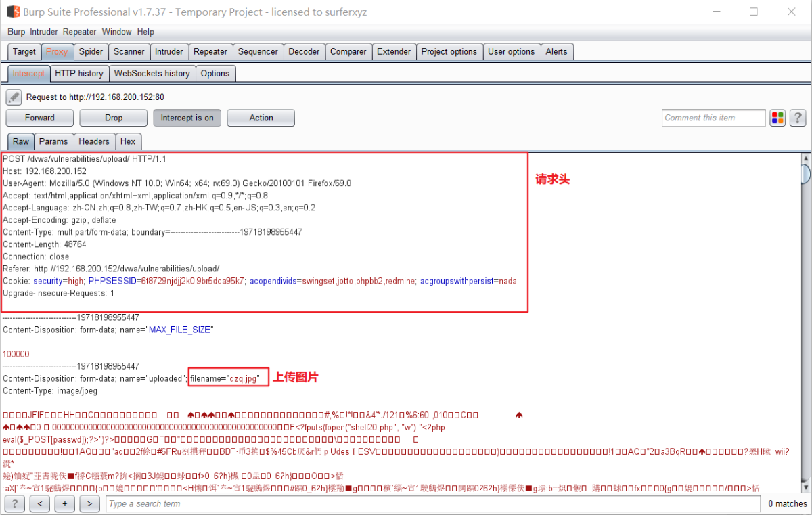This screenshot has width=812, height=515.
Task: Click the Content-Length: 48764 line
Action: tap(45, 244)
